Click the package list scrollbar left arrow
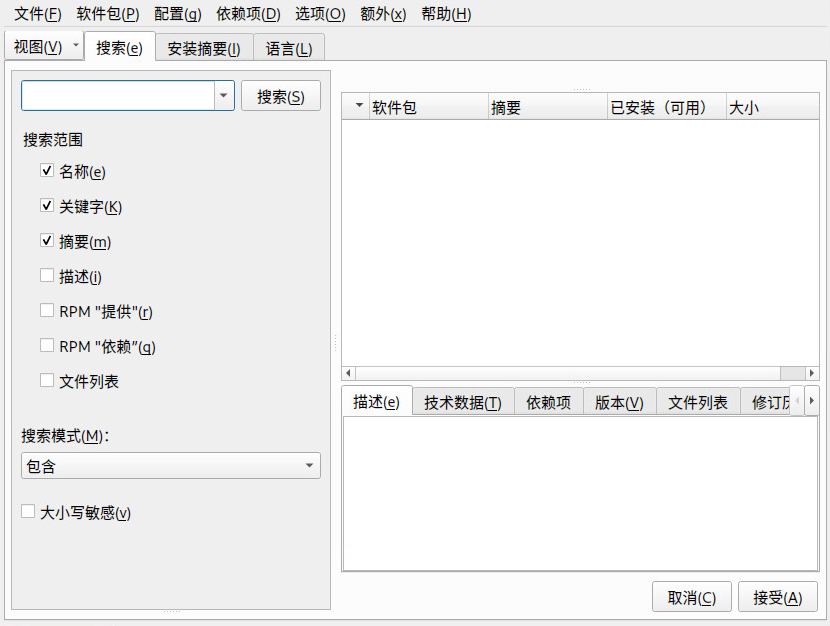This screenshot has width=830, height=626. point(349,373)
